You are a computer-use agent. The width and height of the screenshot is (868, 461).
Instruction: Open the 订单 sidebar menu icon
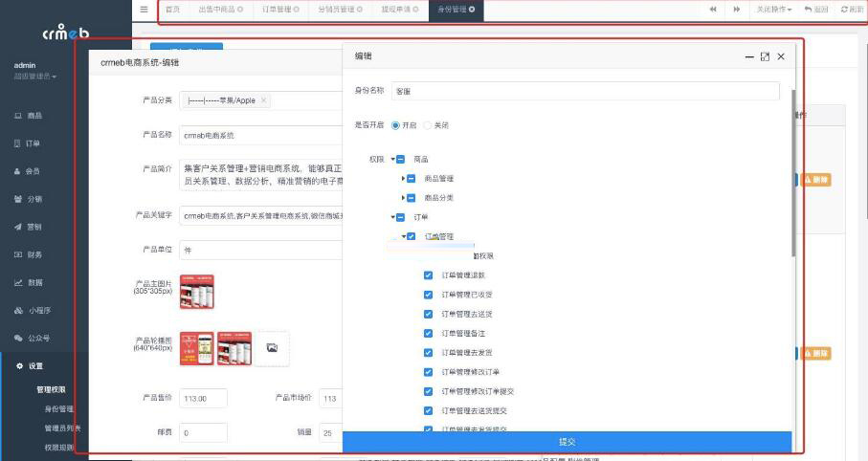[17, 143]
